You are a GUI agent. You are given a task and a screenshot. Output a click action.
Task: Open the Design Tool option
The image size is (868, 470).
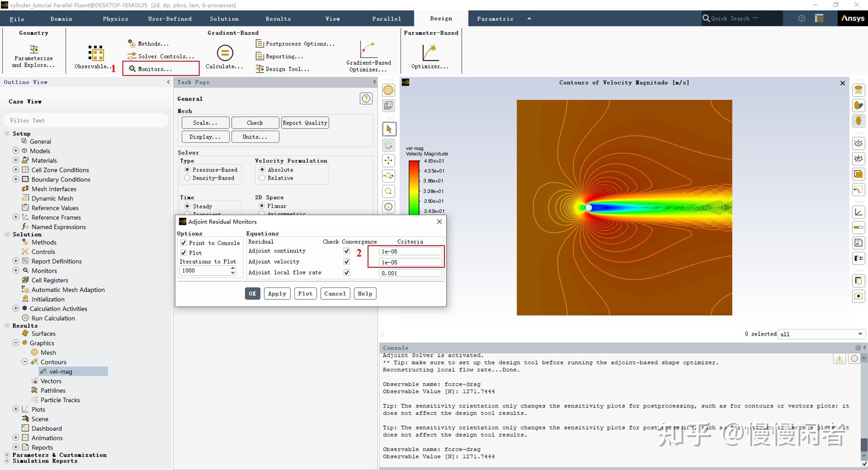[x=283, y=69]
